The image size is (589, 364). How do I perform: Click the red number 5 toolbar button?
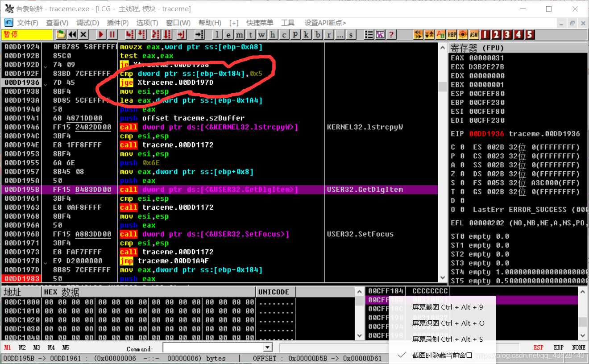pyautogui.click(x=530, y=34)
